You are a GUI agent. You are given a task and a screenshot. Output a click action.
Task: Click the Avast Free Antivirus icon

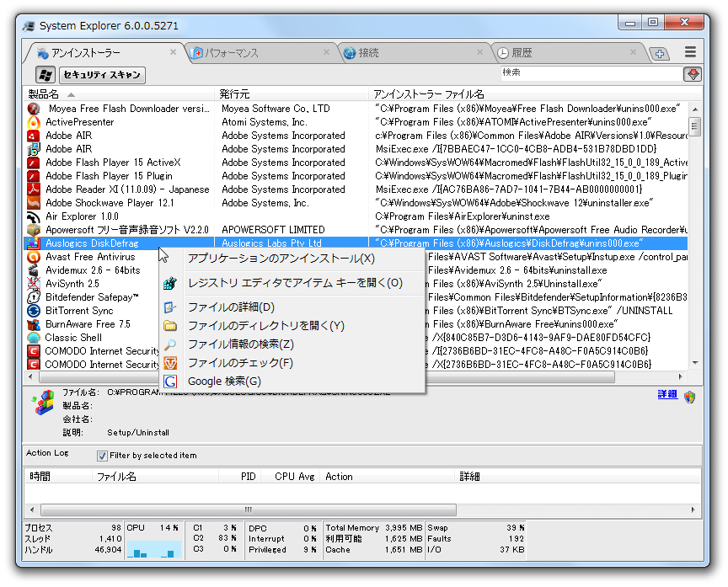pos(34,257)
